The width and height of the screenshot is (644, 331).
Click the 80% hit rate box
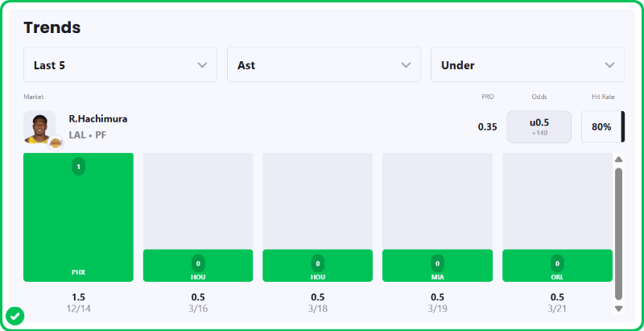coord(601,126)
